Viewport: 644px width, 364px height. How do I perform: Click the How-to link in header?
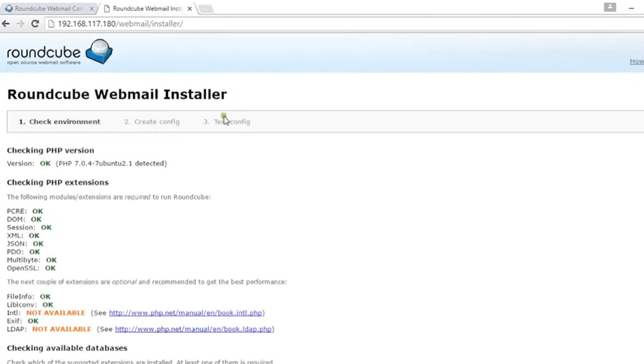pyautogui.click(x=636, y=61)
